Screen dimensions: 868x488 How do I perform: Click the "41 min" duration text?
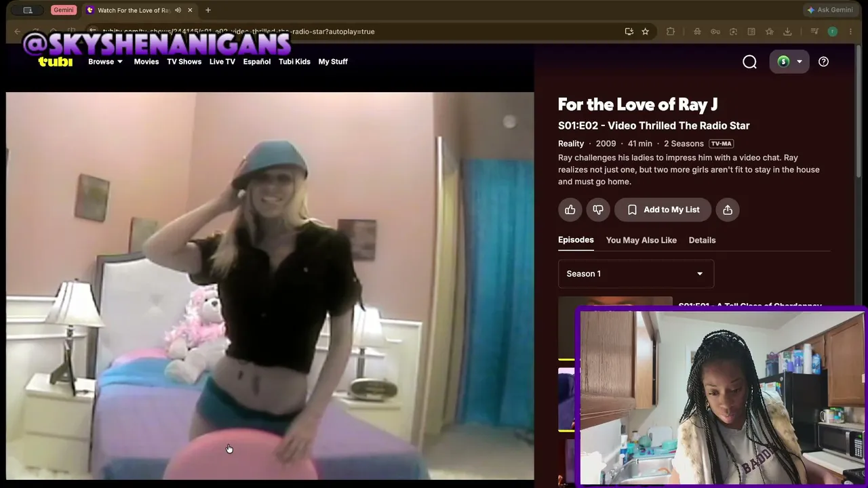pyautogui.click(x=640, y=144)
